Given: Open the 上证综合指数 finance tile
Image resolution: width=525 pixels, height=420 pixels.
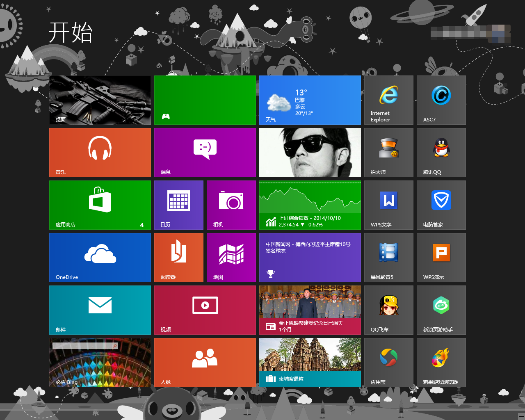Looking at the screenshot, I should coord(310,205).
